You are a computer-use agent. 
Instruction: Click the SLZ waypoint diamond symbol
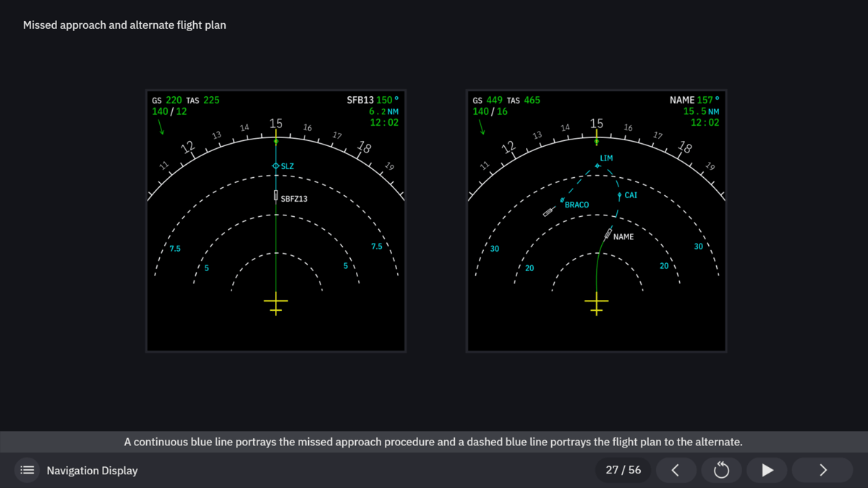[x=276, y=166]
